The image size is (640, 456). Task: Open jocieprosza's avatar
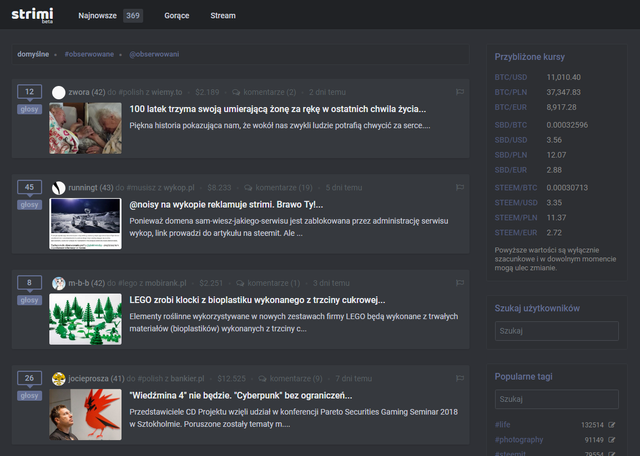coord(58,379)
